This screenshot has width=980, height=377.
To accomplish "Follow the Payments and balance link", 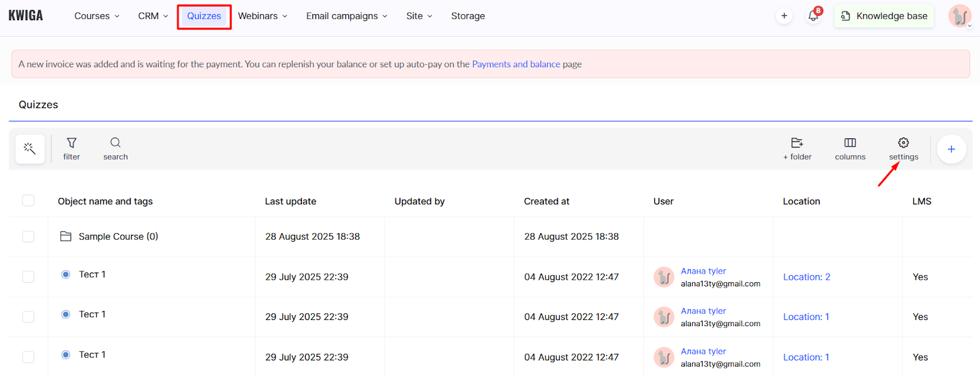I will click(x=516, y=64).
